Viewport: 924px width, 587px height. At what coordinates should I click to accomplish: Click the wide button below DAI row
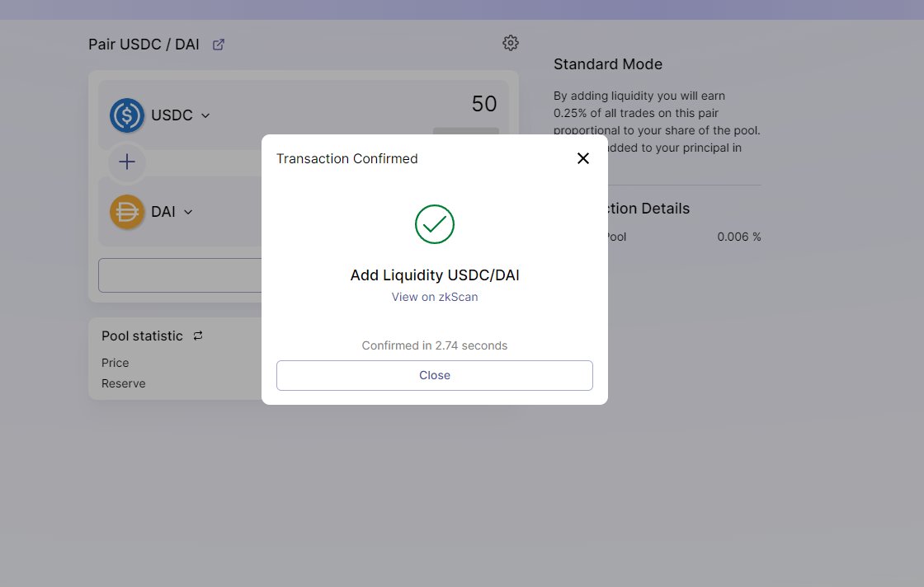click(181, 275)
